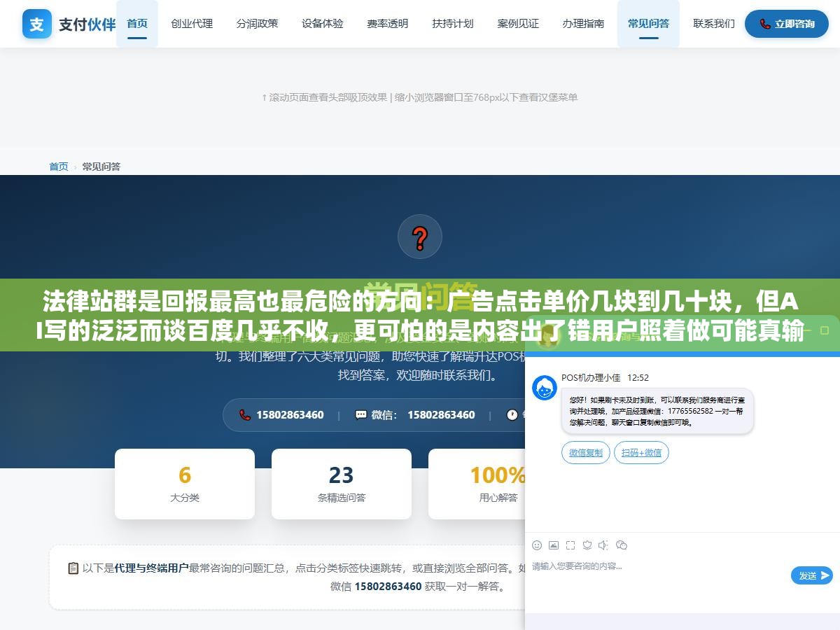Open 设备体验 navigation item
The height and width of the screenshot is (630, 840).
pyautogui.click(x=323, y=24)
